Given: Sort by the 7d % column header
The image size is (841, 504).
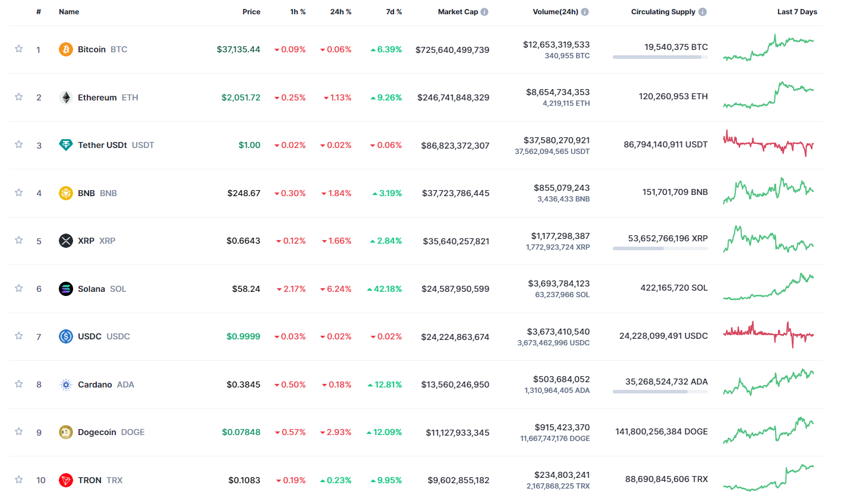Looking at the screenshot, I should click(393, 12).
